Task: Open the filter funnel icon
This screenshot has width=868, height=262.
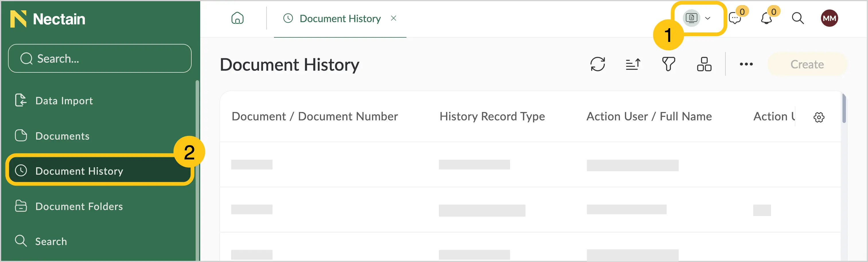Action: pos(669,64)
